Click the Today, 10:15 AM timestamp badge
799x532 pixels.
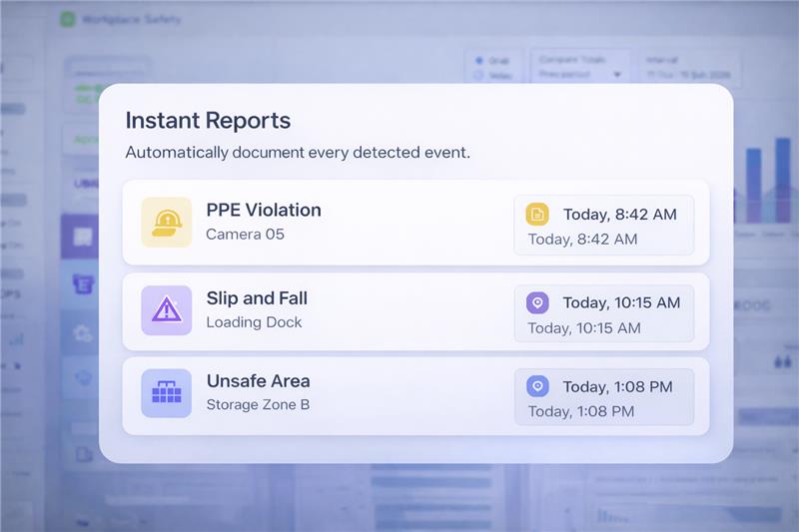click(x=603, y=314)
